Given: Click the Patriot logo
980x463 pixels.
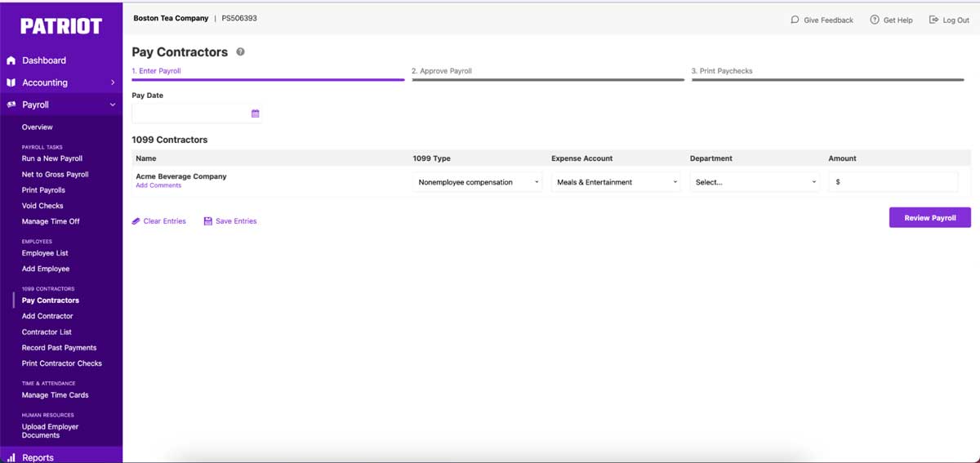Looking at the screenshot, I should (x=61, y=26).
